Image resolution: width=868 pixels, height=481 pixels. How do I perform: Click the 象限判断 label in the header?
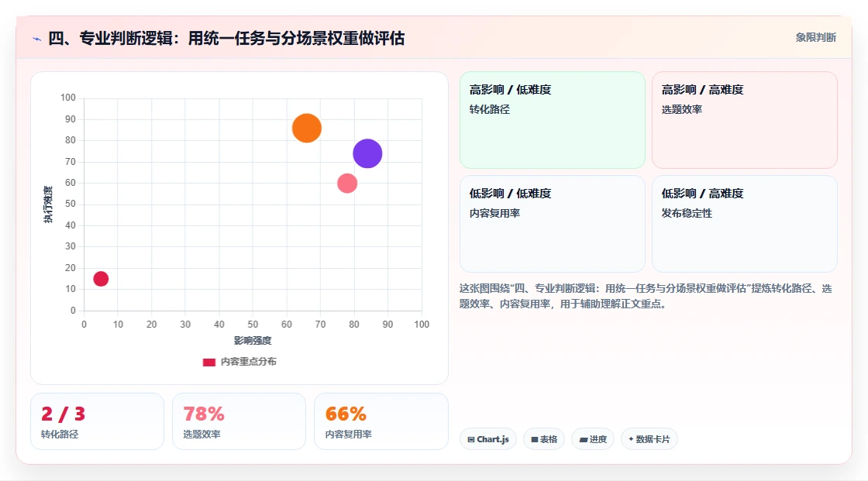coord(815,37)
